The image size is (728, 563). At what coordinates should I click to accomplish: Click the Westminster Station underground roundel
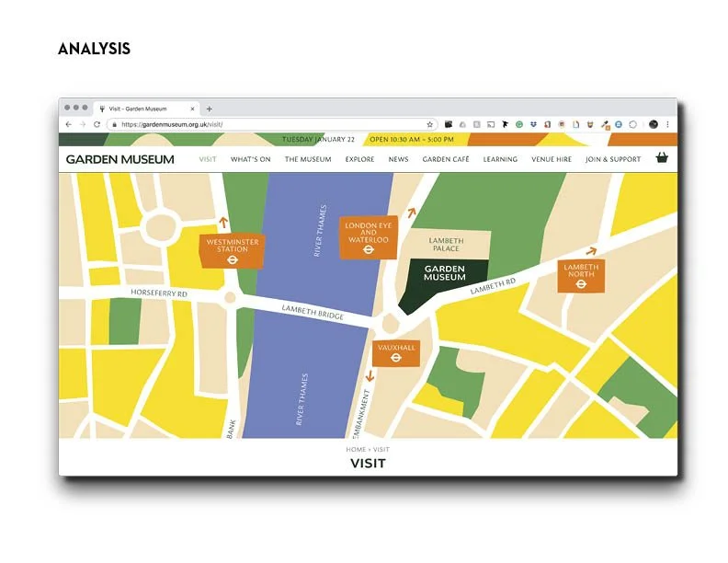[233, 260]
